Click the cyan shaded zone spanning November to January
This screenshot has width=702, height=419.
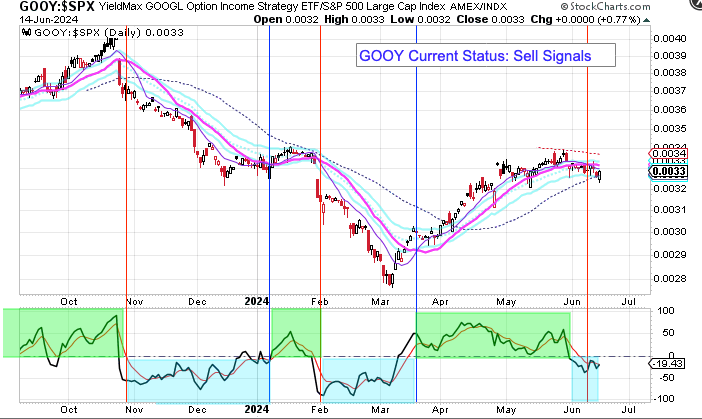pyautogui.click(x=195, y=380)
